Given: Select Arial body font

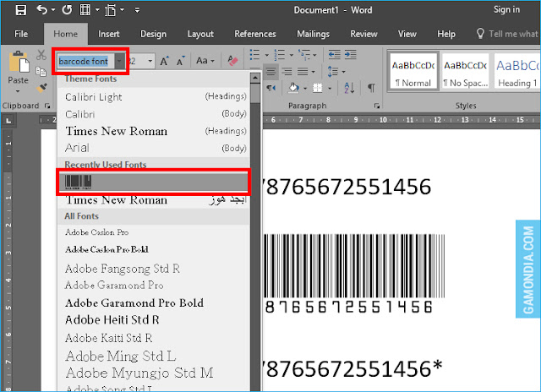Looking at the screenshot, I should pyautogui.click(x=154, y=148).
